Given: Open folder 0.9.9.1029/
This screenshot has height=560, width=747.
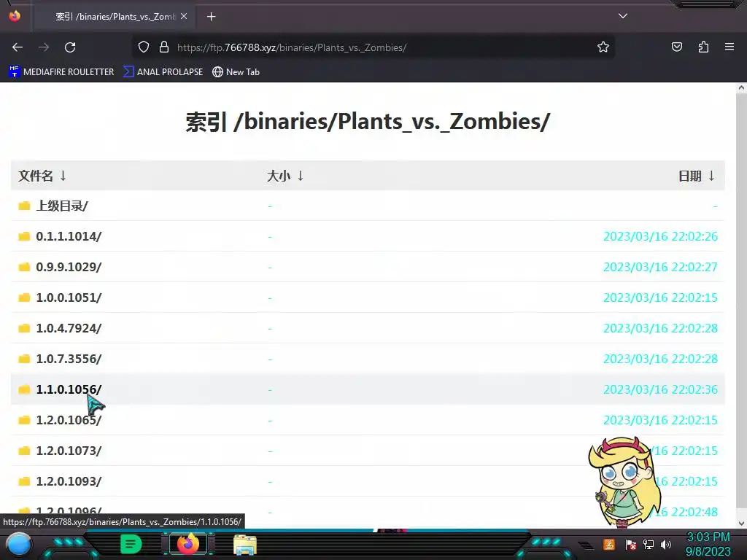Looking at the screenshot, I should click(69, 267).
